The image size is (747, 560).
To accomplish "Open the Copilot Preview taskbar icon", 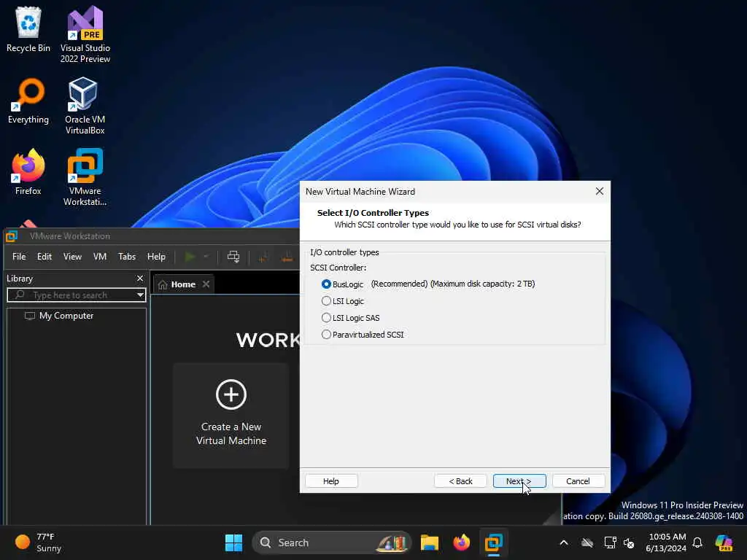I will 723,542.
